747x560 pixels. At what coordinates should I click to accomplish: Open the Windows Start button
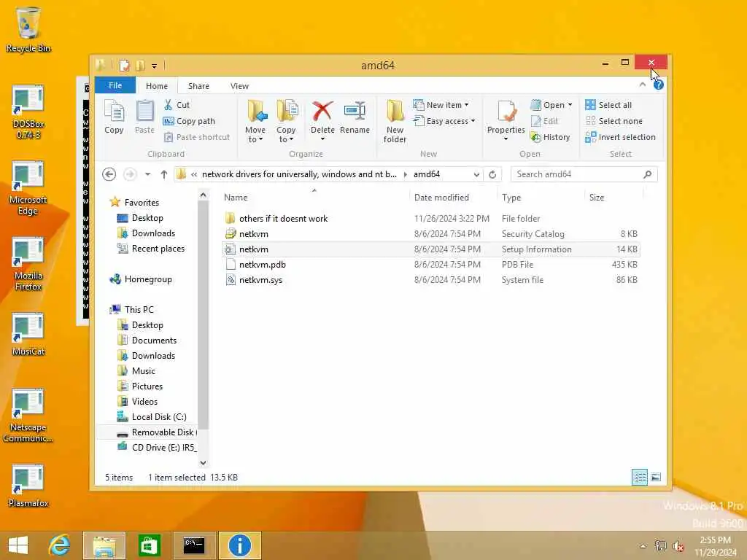coord(18,545)
